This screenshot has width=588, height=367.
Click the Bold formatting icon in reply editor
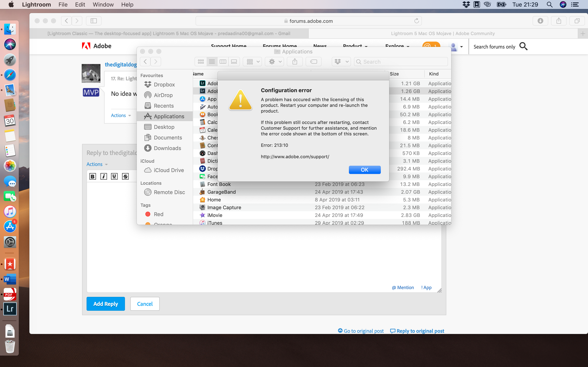pos(92,176)
